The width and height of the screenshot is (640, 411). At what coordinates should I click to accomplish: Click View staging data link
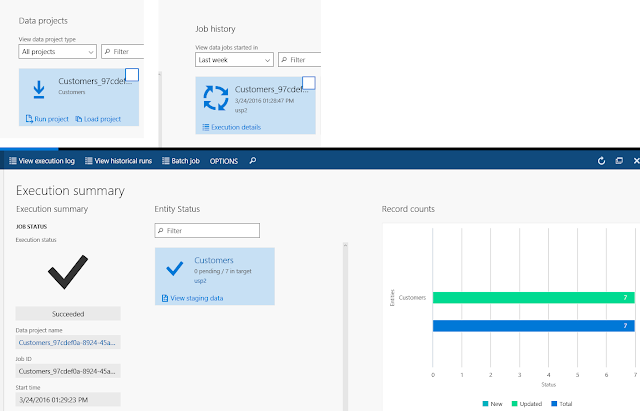(192, 298)
